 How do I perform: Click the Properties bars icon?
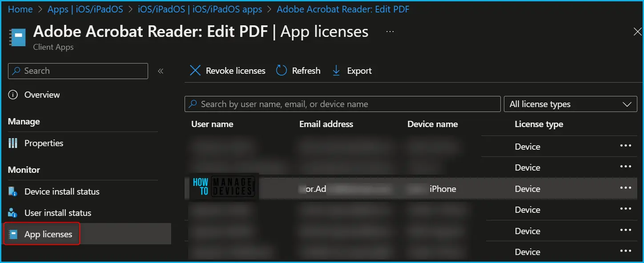[x=13, y=143]
